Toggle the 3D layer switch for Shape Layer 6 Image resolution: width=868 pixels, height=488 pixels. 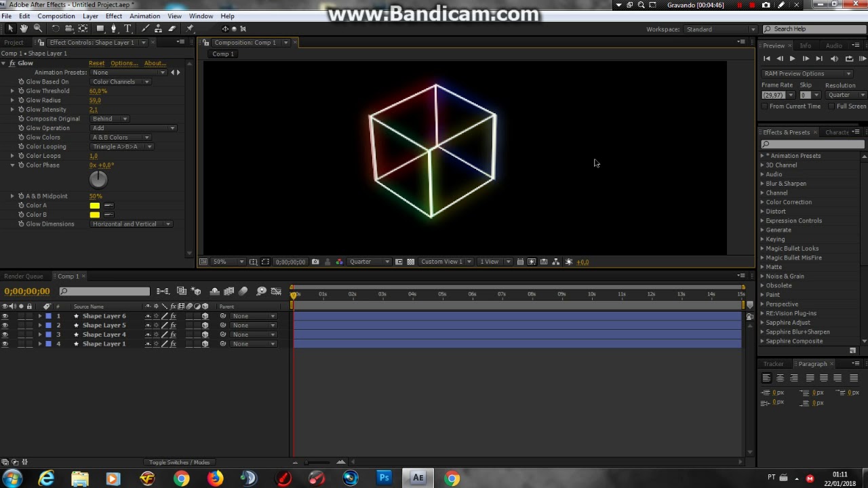pyautogui.click(x=205, y=316)
